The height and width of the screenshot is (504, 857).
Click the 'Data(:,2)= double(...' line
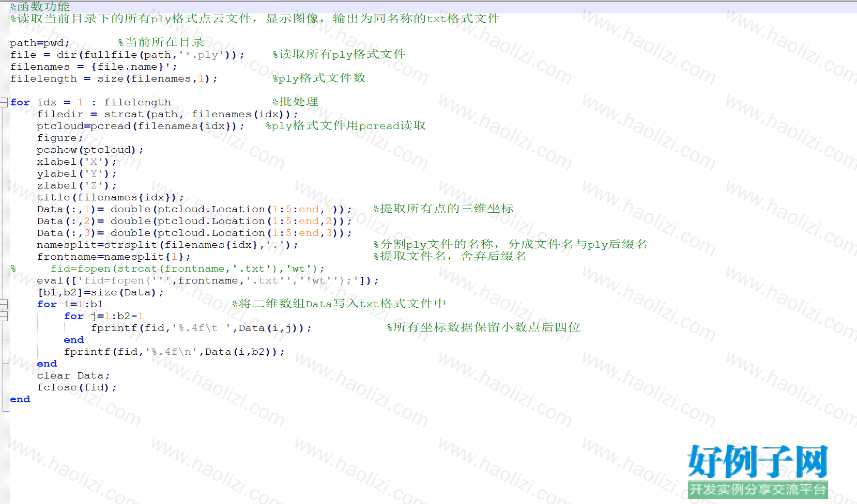(194, 221)
